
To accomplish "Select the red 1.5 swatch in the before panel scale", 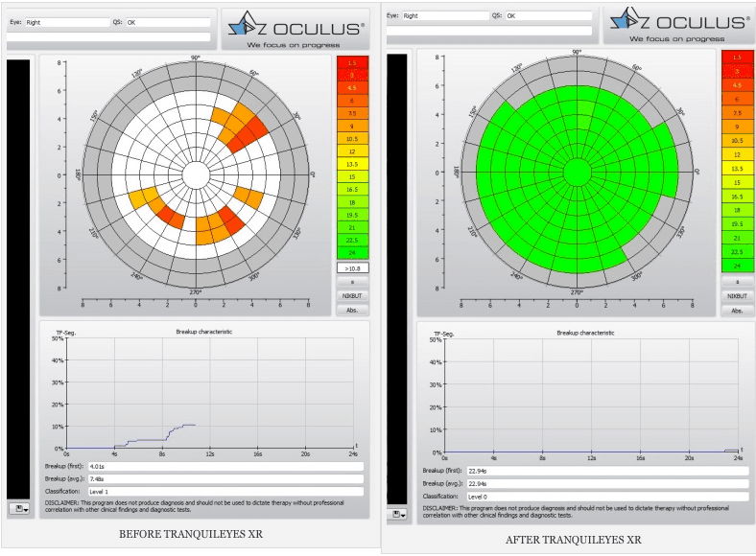I will [352, 62].
